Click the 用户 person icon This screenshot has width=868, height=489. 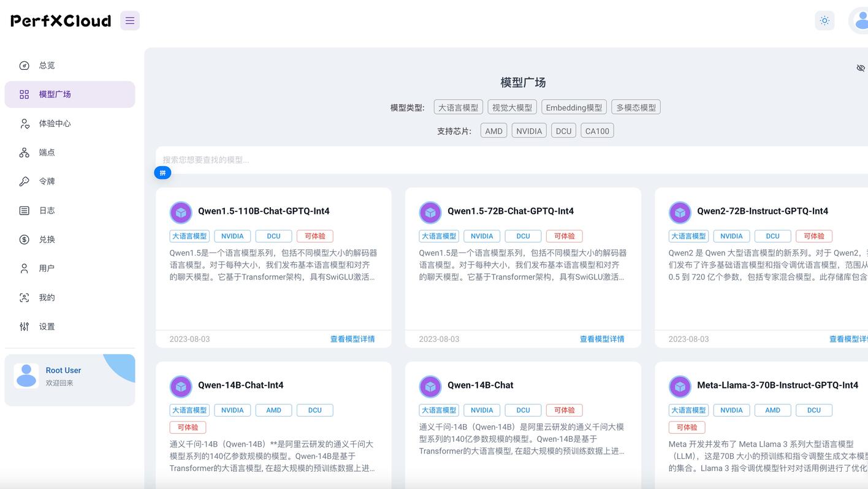point(25,268)
